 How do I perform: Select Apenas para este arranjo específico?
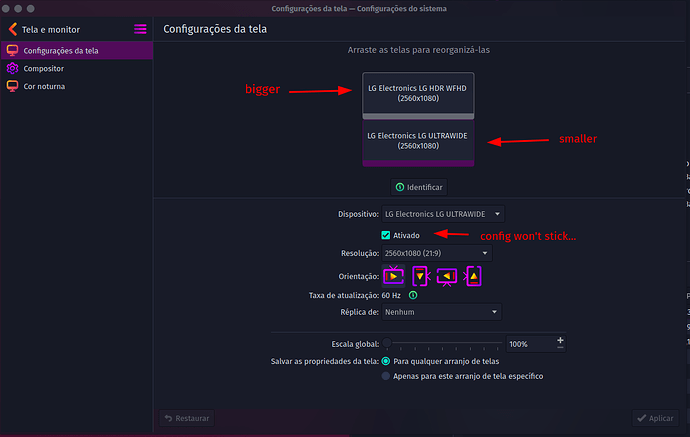tap(386, 376)
